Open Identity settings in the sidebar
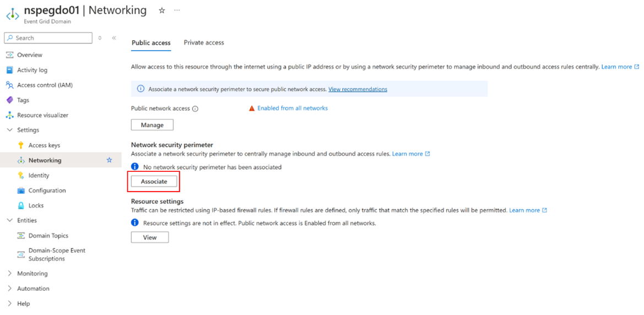The width and height of the screenshot is (644, 315). tap(39, 175)
